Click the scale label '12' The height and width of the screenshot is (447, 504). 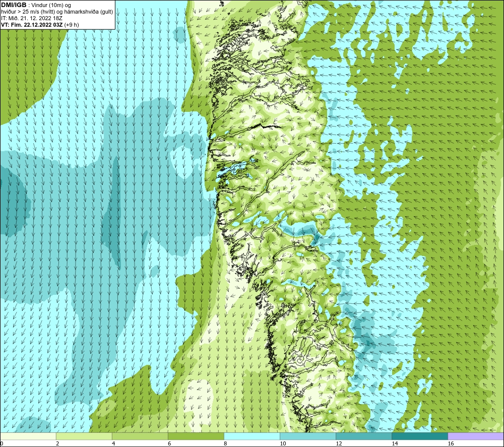[x=339, y=444]
